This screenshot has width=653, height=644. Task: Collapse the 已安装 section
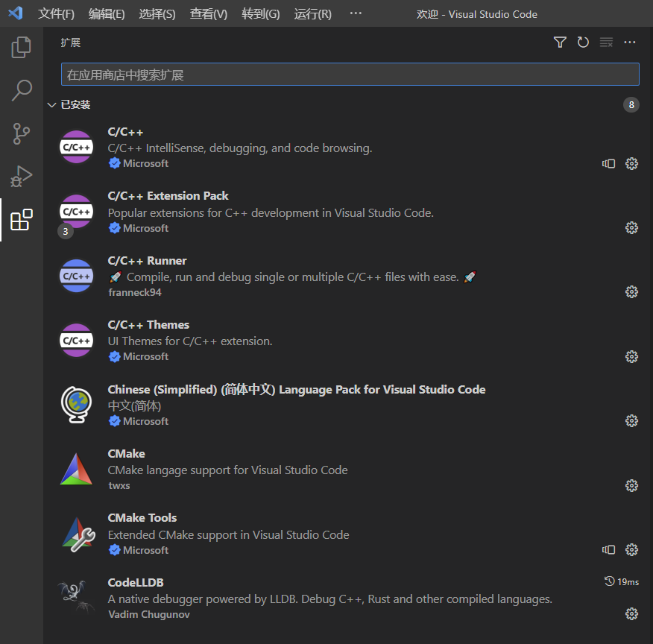click(x=51, y=104)
